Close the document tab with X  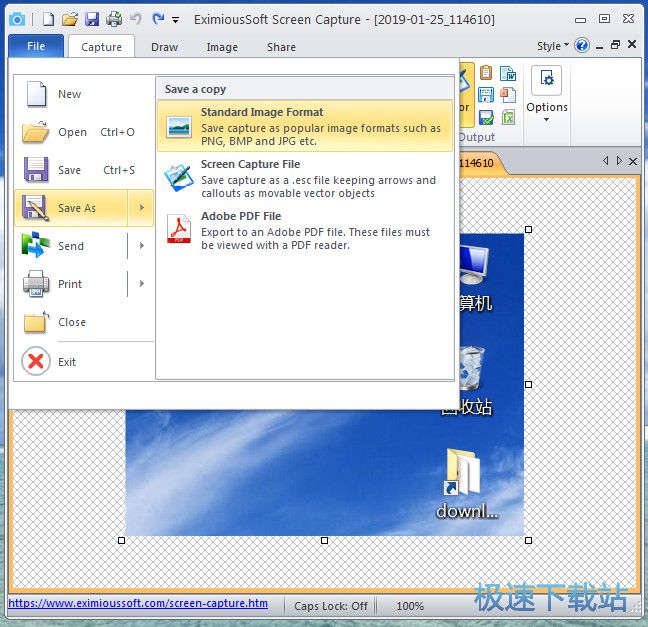(632, 161)
